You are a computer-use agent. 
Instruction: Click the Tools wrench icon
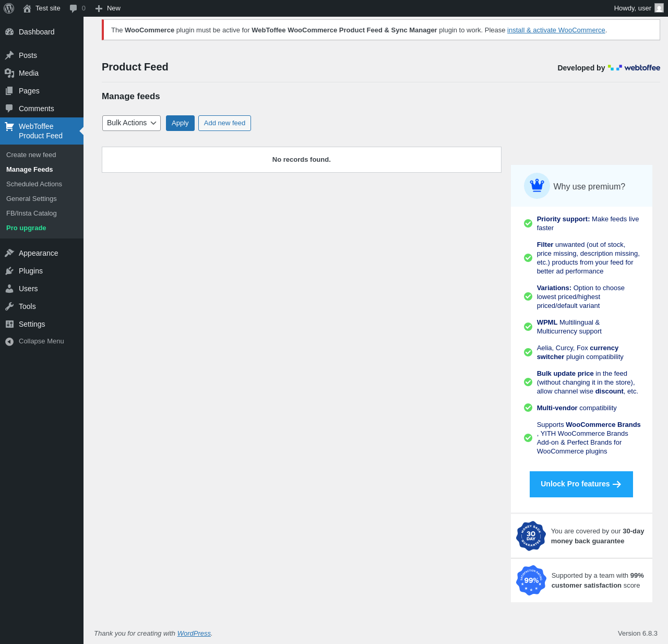(9, 306)
